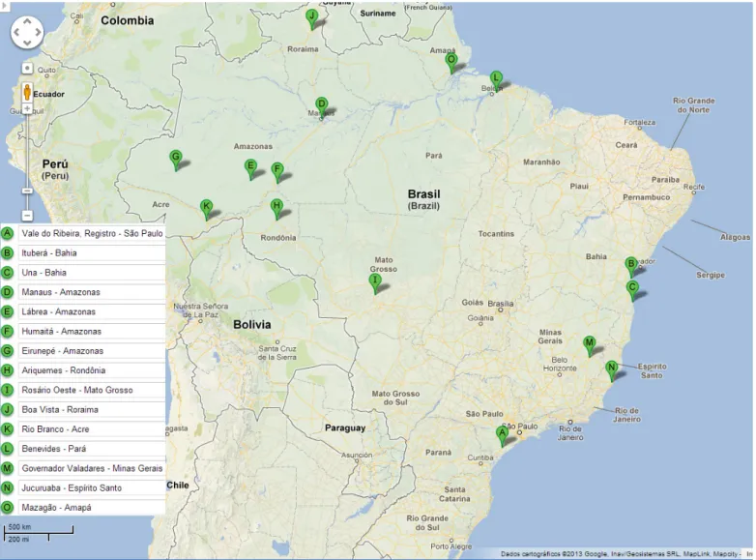
Task: Click the Porto Alegre city label
Action: tap(451, 546)
